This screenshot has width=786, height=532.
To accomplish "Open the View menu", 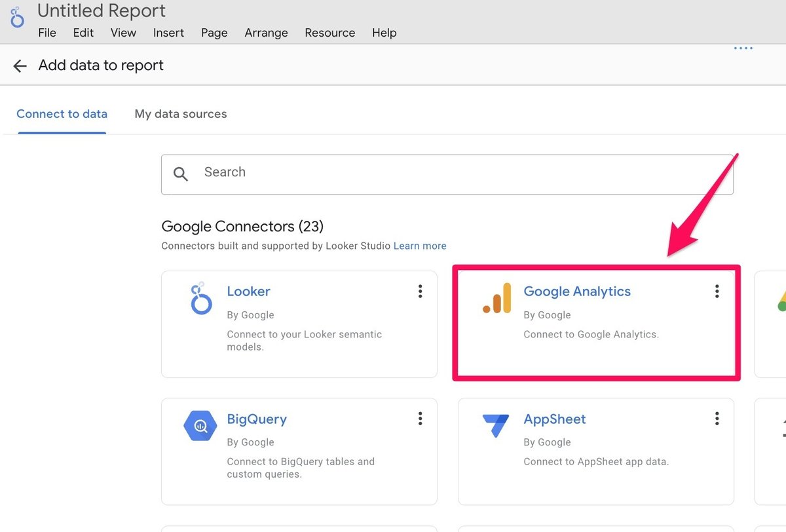I will click(x=123, y=33).
